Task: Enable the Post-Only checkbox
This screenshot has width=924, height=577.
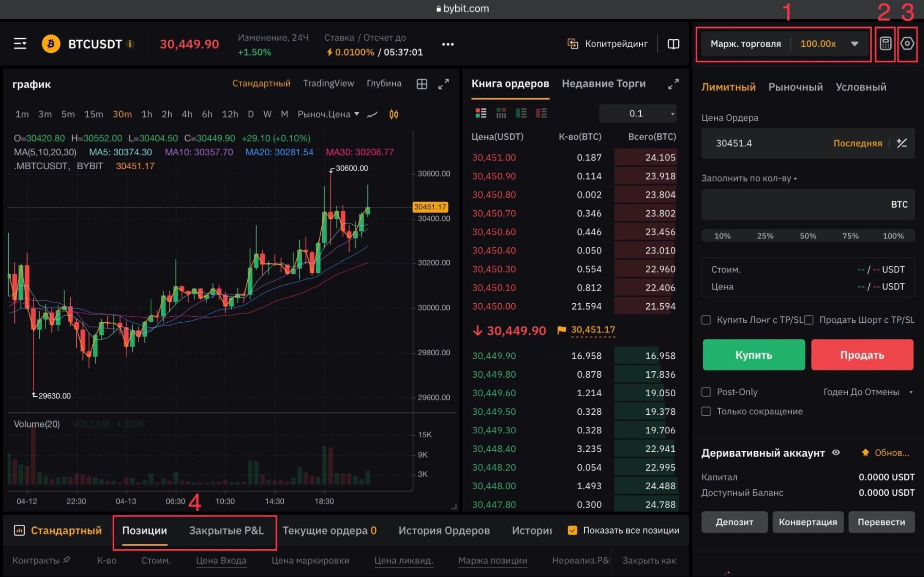Action: click(x=706, y=392)
